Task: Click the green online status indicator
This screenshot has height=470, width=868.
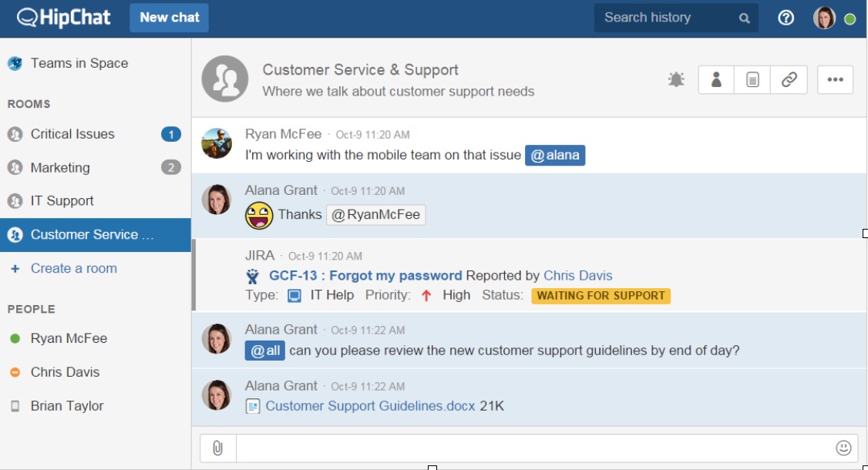Action: pos(850,19)
